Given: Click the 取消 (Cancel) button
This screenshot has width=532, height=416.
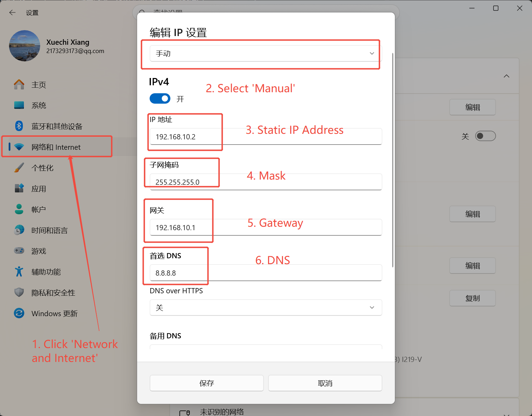Looking at the screenshot, I should coord(325,383).
